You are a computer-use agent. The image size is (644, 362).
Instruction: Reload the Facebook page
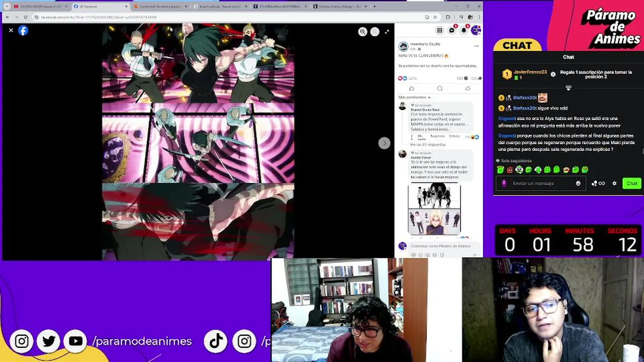[25, 17]
